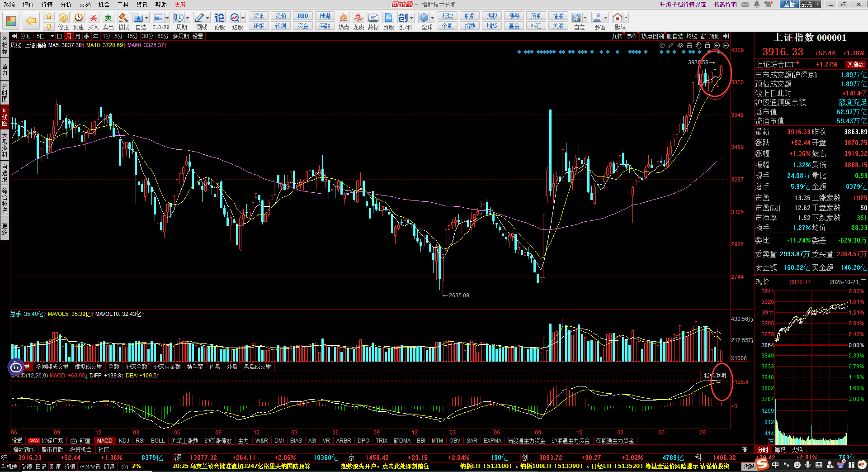Open the 自定 custom layout icon

point(576,18)
